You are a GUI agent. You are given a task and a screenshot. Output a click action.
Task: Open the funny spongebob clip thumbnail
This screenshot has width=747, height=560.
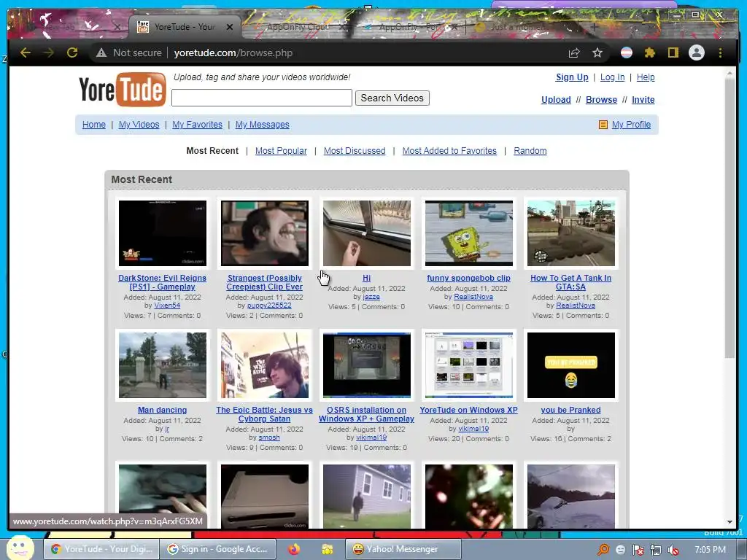(469, 233)
